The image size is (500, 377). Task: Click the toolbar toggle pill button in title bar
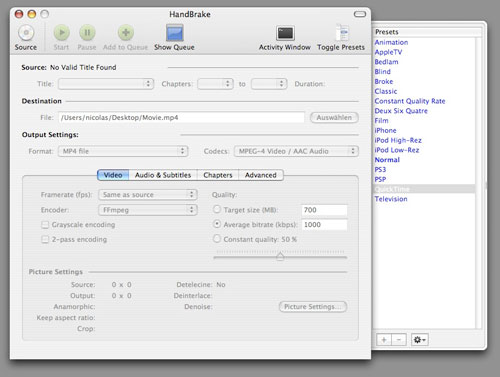pos(360,14)
